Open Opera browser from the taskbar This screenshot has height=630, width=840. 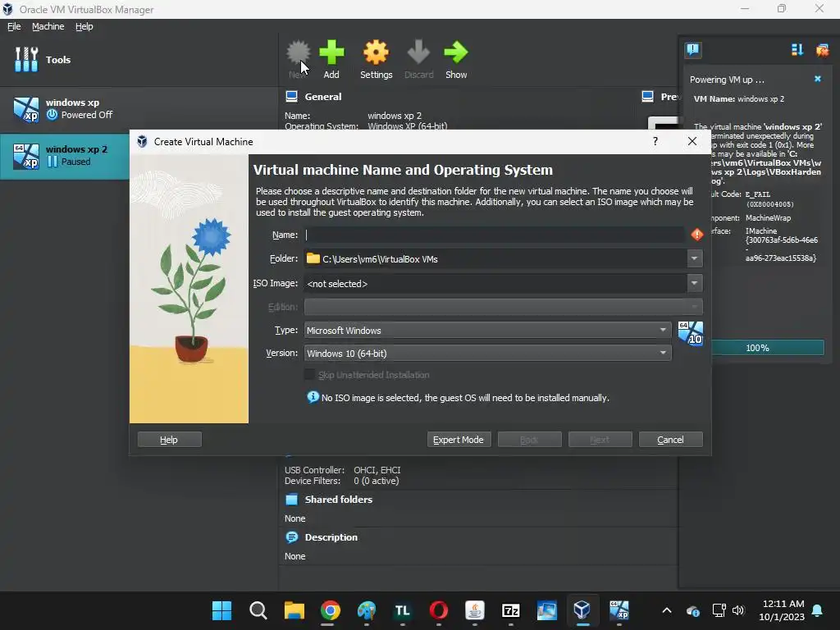439,610
